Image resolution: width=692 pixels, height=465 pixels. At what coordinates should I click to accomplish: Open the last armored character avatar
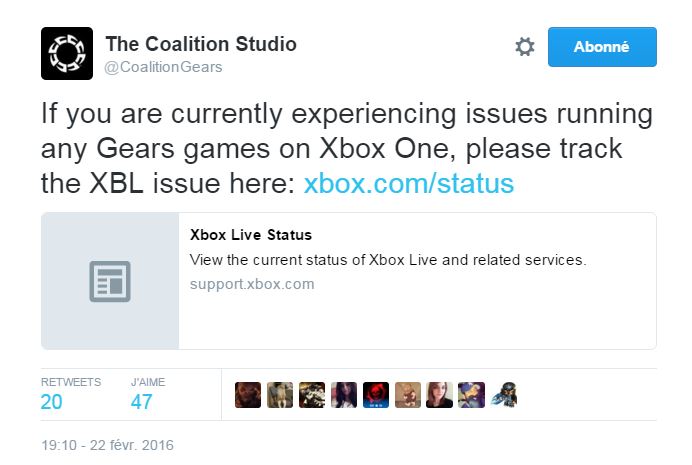pyautogui.click(x=504, y=395)
